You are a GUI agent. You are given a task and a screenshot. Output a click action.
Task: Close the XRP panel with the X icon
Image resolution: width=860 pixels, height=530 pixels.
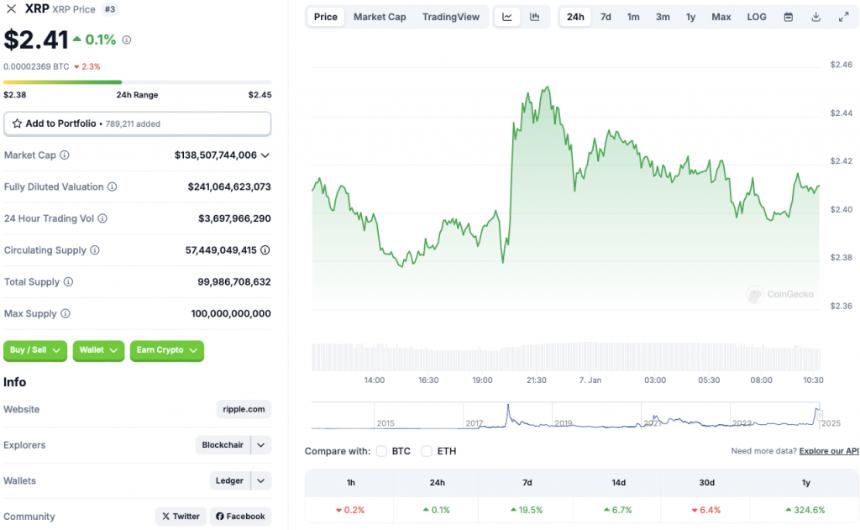11,9
